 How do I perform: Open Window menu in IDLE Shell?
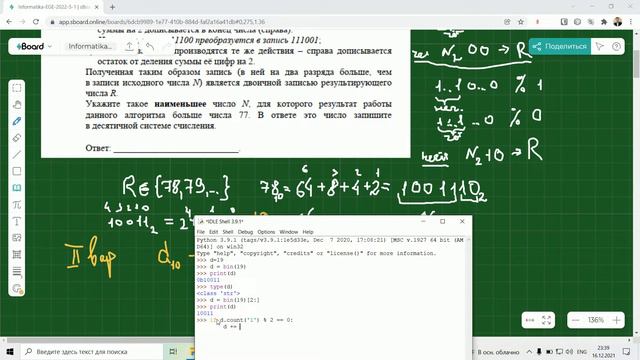click(x=289, y=232)
